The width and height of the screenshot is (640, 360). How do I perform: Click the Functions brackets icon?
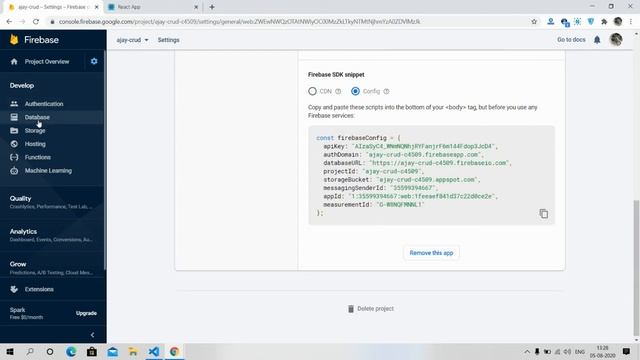point(14,157)
